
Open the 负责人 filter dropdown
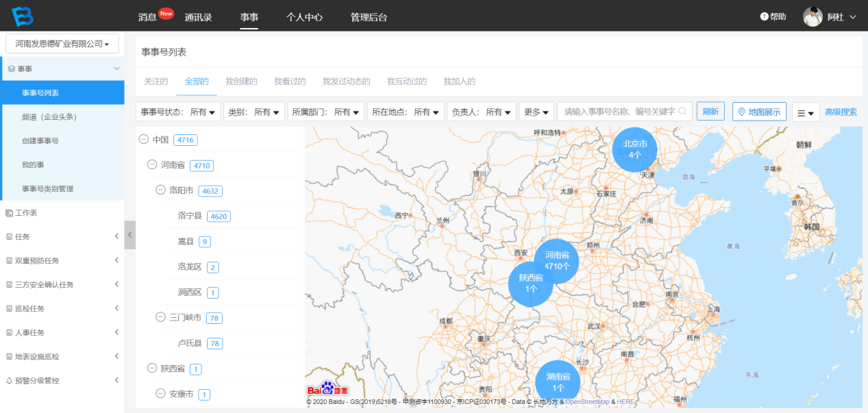481,112
